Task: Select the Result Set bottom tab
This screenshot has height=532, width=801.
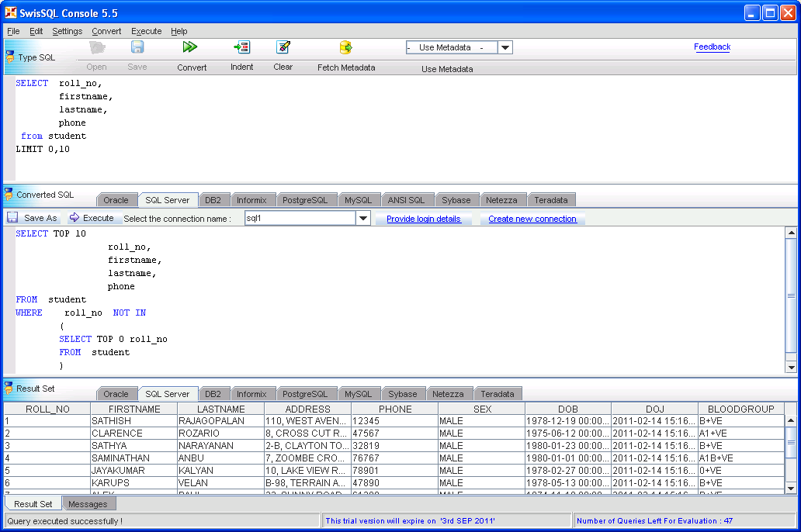Action: coord(33,504)
